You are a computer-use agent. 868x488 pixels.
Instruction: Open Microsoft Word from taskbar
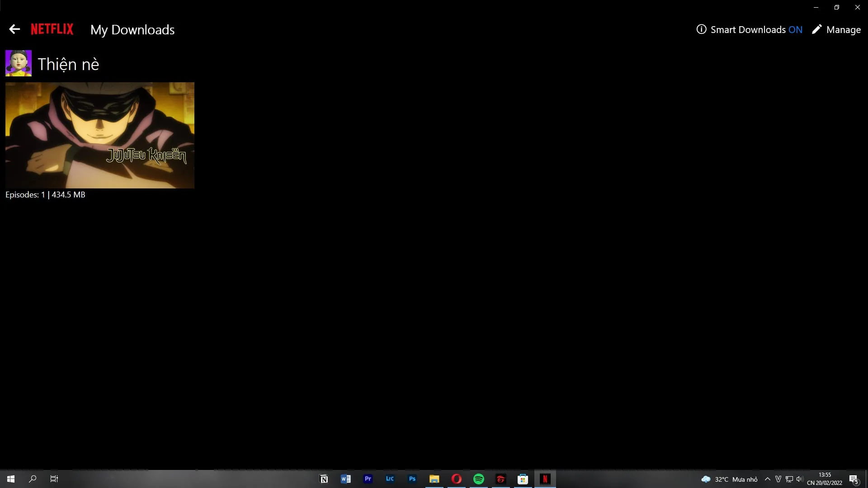(x=346, y=479)
